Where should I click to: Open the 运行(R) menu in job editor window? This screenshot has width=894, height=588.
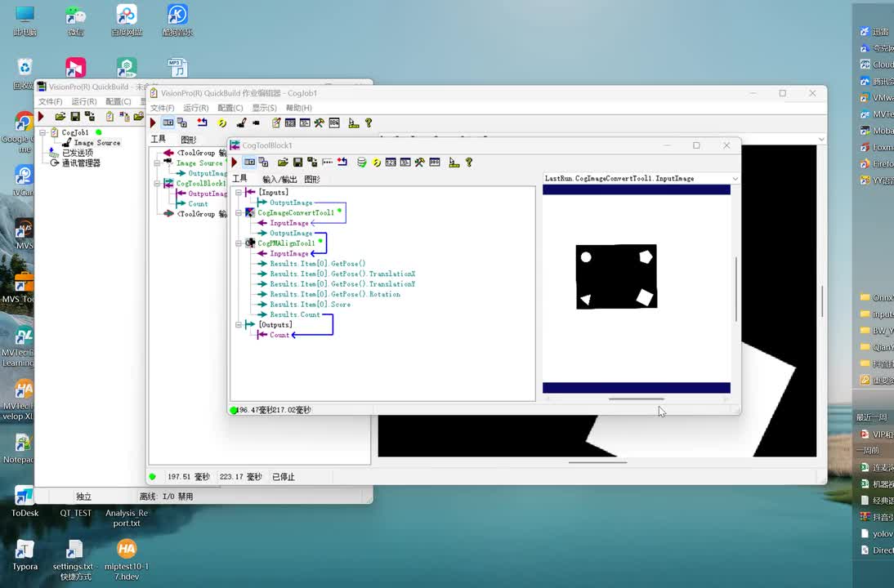click(195, 108)
